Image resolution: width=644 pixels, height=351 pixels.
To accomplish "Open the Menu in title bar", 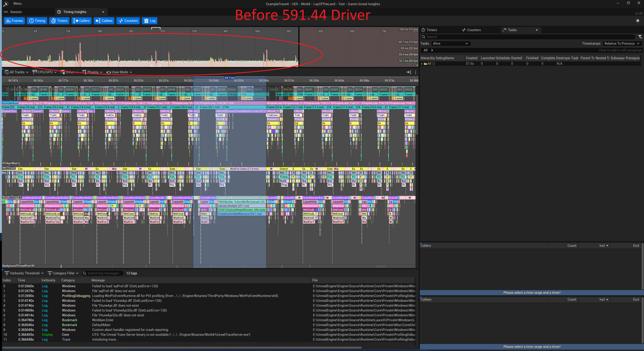I will [x=17, y=3].
